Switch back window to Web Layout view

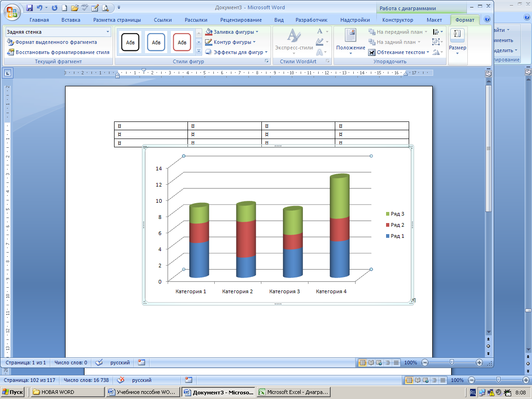click(426, 381)
